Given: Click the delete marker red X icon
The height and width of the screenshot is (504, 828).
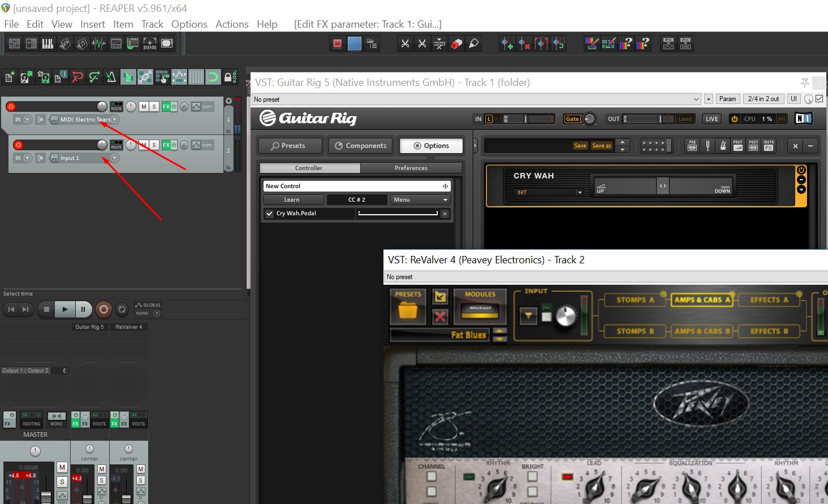Looking at the screenshot, I should click(524, 44).
